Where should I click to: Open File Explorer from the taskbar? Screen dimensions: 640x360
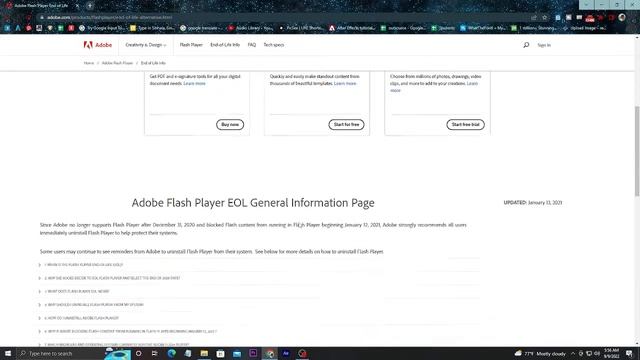(204, 353)
